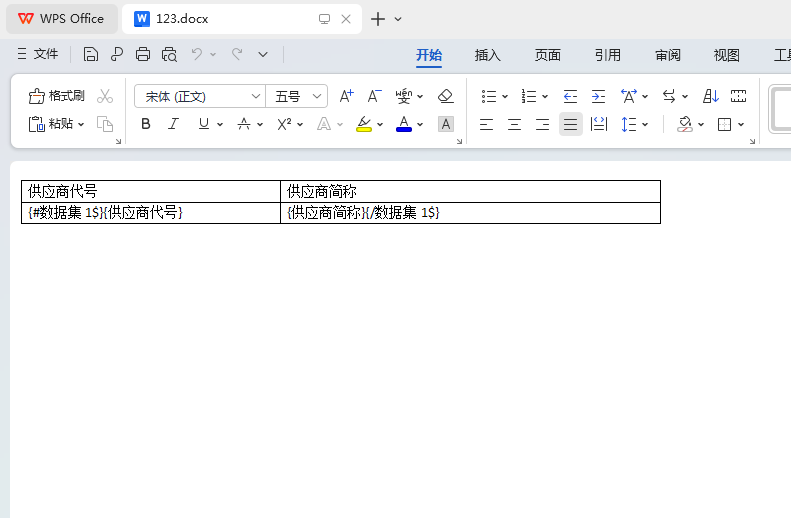Click distributed alignment icon

point(599,124)
